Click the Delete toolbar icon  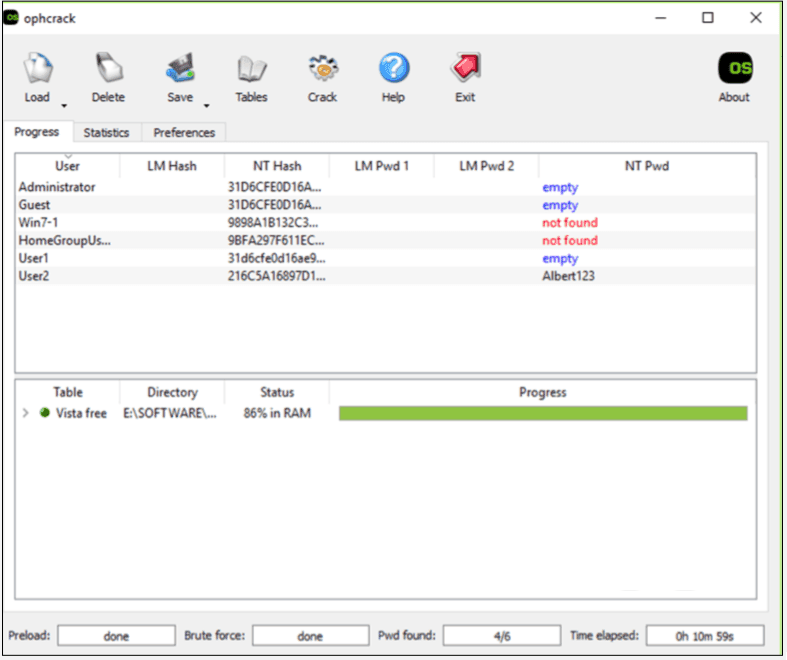pos(108,70)
